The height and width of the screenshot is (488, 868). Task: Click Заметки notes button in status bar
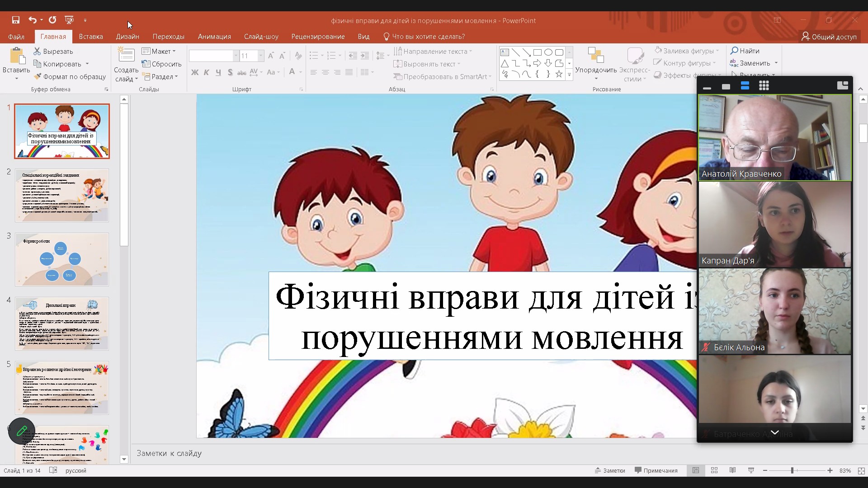pyautogui.click(x=610, y=470)
